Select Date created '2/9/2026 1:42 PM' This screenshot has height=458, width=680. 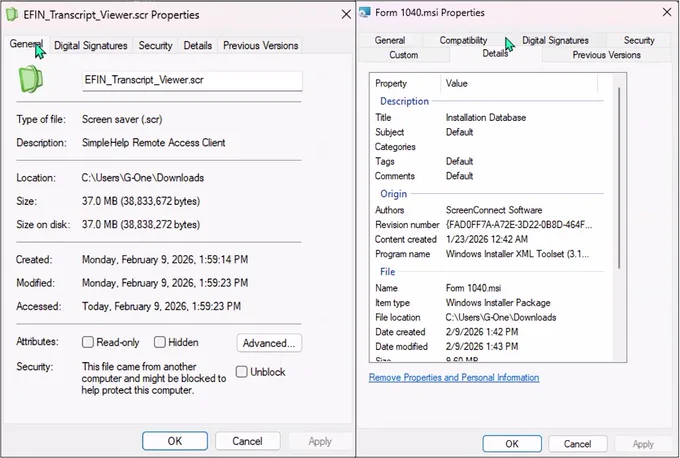(482, 332)
